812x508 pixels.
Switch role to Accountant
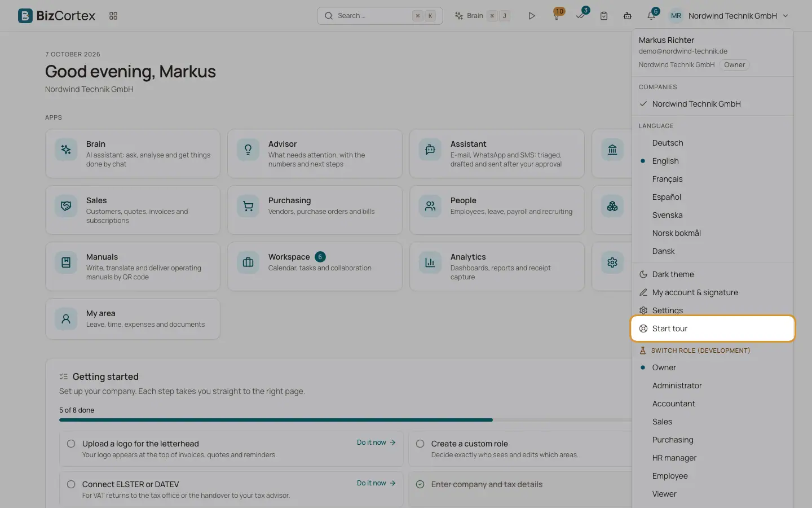713,404
